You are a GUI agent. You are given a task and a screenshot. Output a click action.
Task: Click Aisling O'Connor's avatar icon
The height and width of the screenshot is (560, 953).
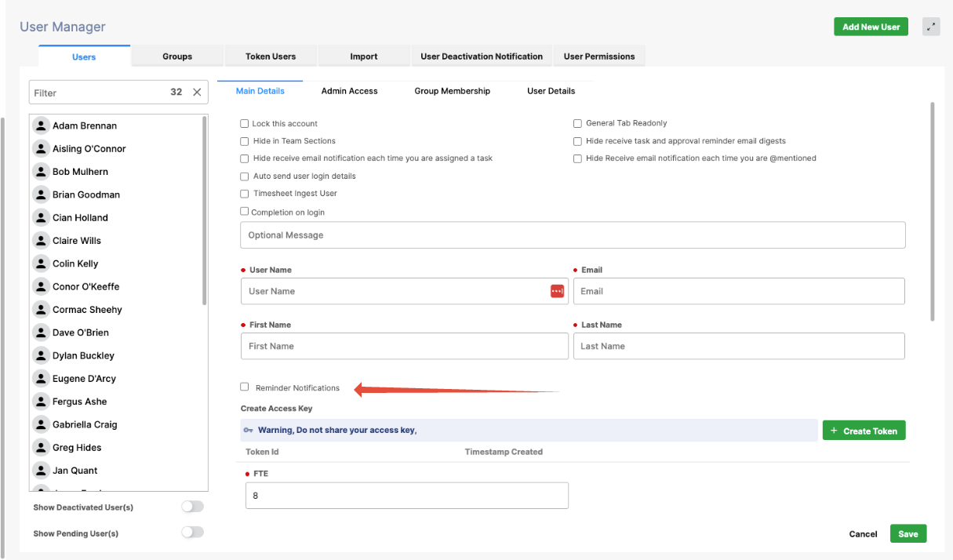point(42,148)
